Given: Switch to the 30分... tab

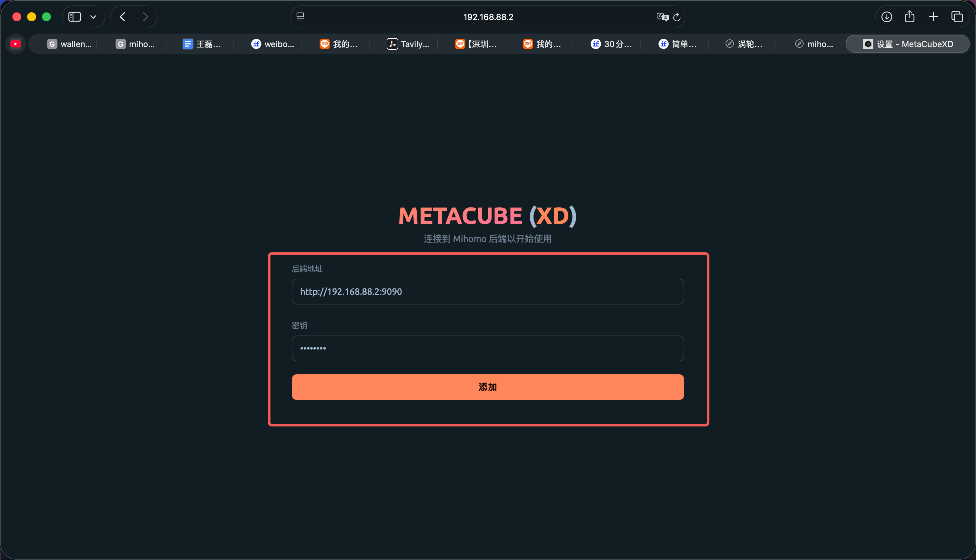Looking at the screenshot, I should pyautogui.click(x=611, y=44).
